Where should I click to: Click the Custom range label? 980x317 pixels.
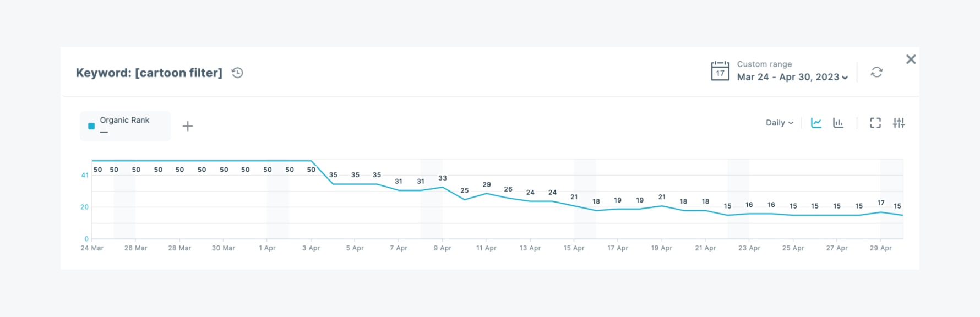tap(764, 64)
